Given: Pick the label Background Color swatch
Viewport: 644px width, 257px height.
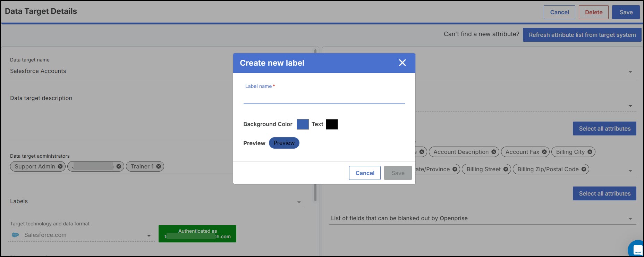Looking at the screenshot, I should 303,124.
